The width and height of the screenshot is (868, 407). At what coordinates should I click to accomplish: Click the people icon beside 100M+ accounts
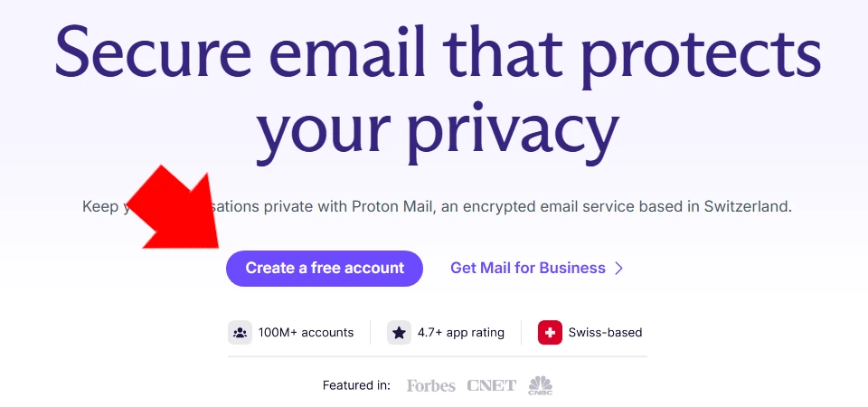240,333
